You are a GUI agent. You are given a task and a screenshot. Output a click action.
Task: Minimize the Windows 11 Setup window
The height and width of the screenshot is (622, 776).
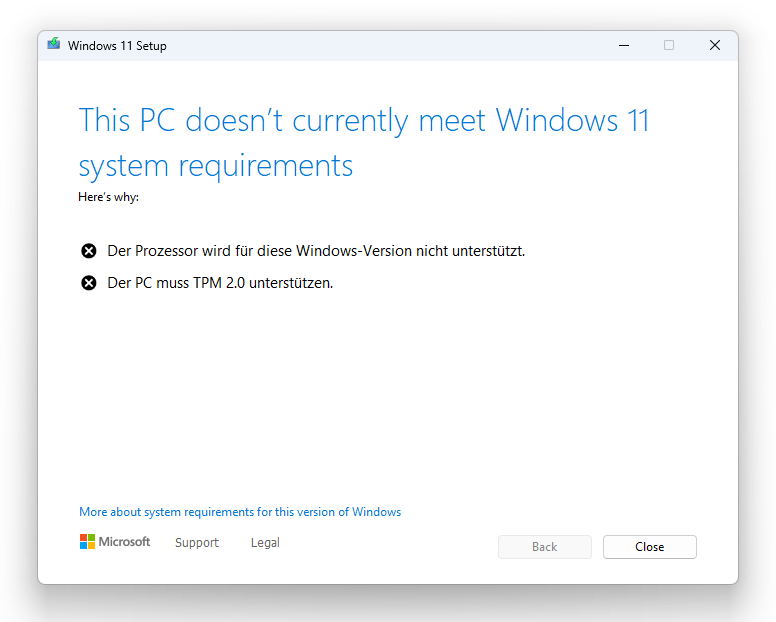pyautogui.click(x=624, y=46)
